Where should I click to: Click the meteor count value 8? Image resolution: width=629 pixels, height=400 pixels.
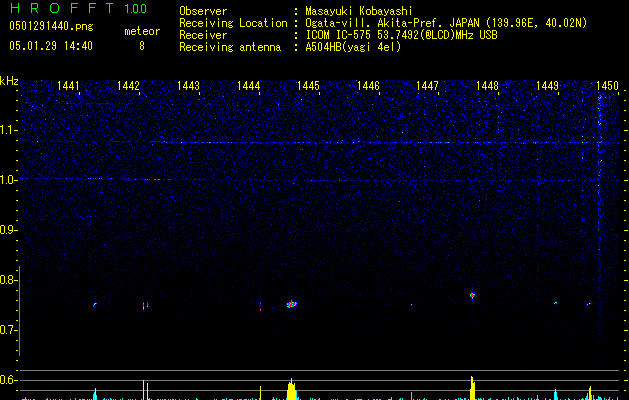[x=142, y=46]
